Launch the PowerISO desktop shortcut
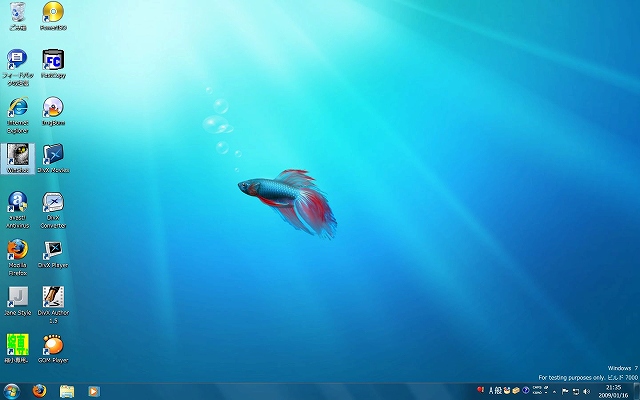 53,16
